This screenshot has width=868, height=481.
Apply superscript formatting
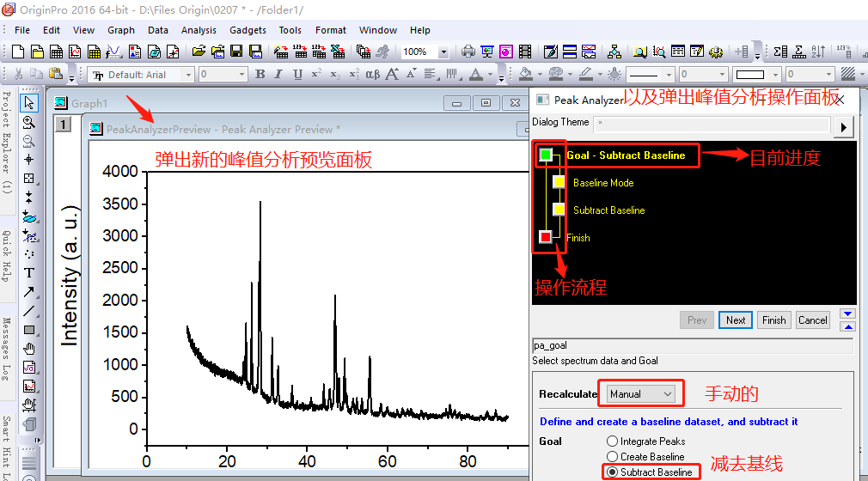point(316,74)
